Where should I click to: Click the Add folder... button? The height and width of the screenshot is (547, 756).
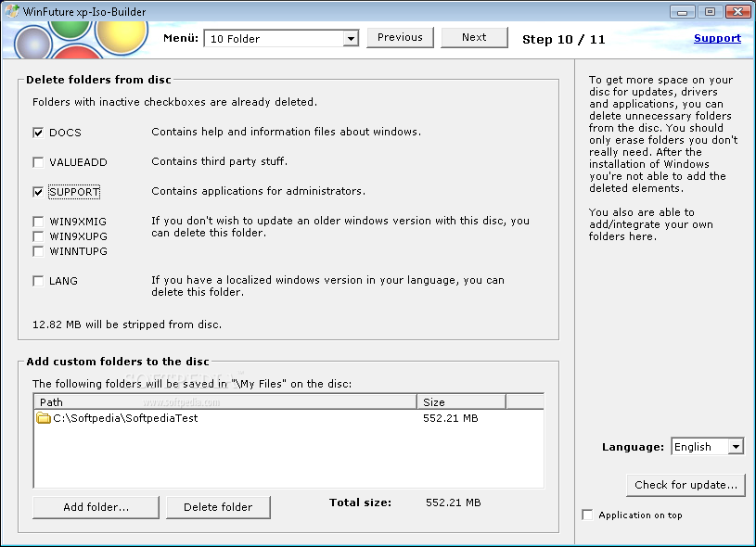[x=96, y=507]
